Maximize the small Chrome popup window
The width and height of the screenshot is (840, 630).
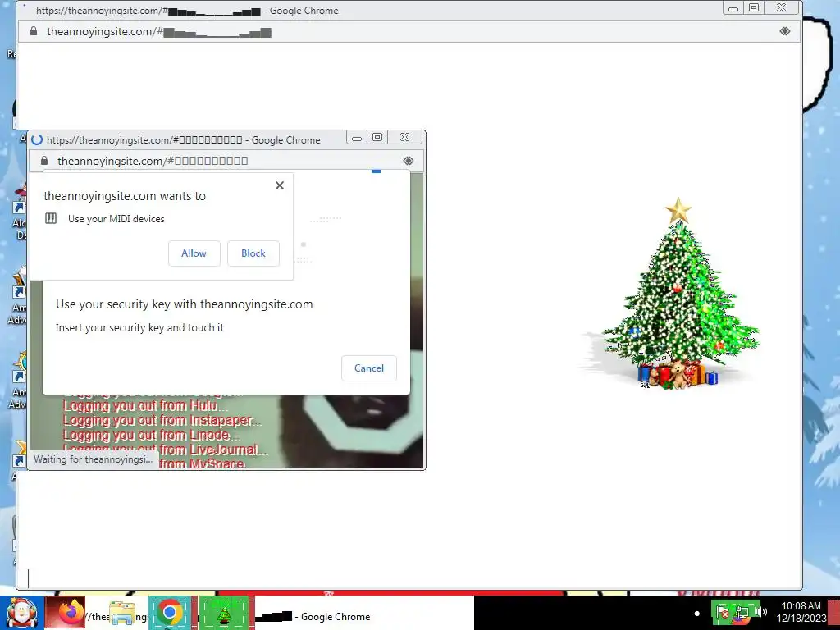click(377, 138)
